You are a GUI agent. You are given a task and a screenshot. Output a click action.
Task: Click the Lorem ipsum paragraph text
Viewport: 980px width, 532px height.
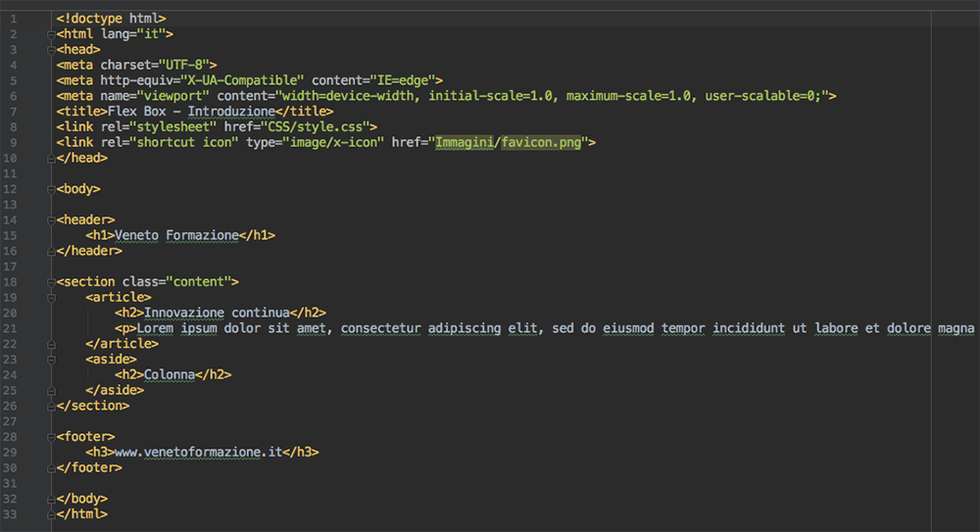(x=555, y=328)
